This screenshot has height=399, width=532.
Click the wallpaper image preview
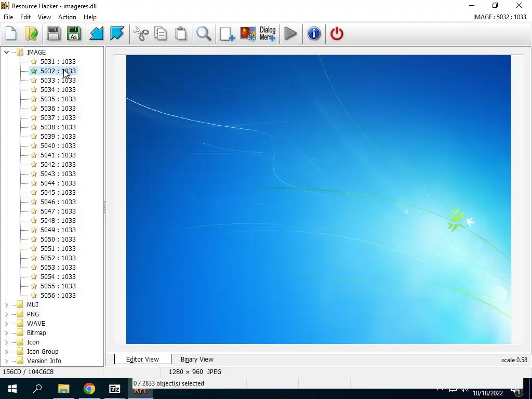[318, 199]
